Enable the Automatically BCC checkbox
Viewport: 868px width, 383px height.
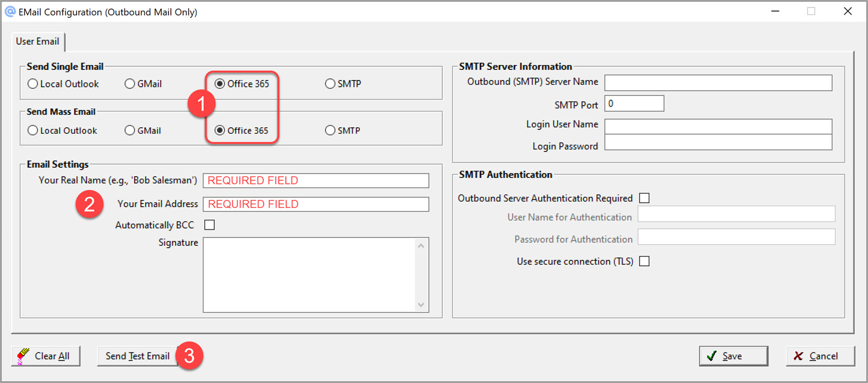pyautogui.click(x=209, y=225)
